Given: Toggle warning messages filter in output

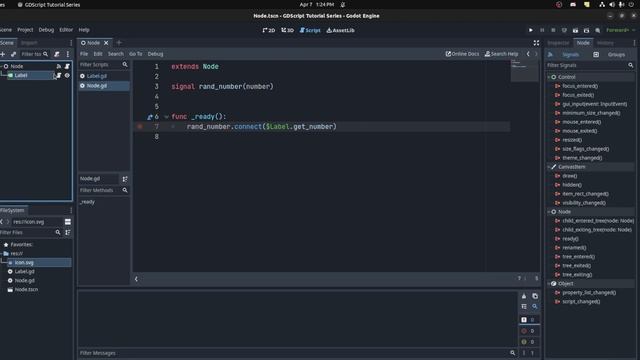Looking at the screenshot, I should coord(529,342).
